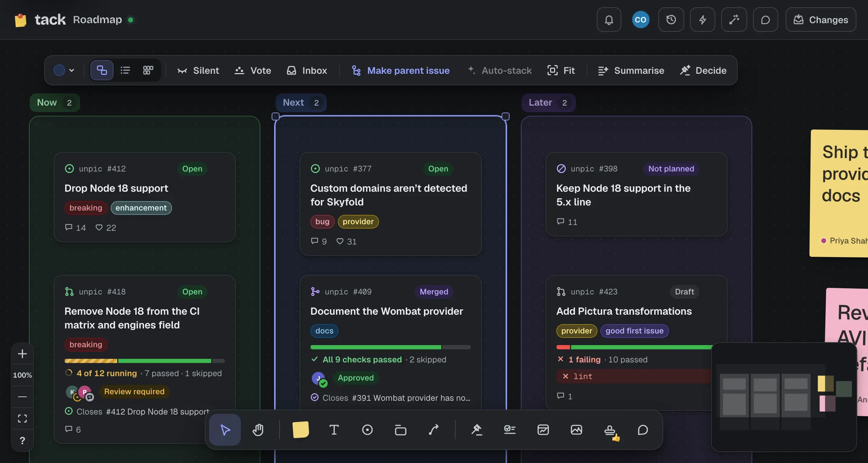The image size is (868, 463).
Task: Click the bug label on #377
Action: [322, 221]
